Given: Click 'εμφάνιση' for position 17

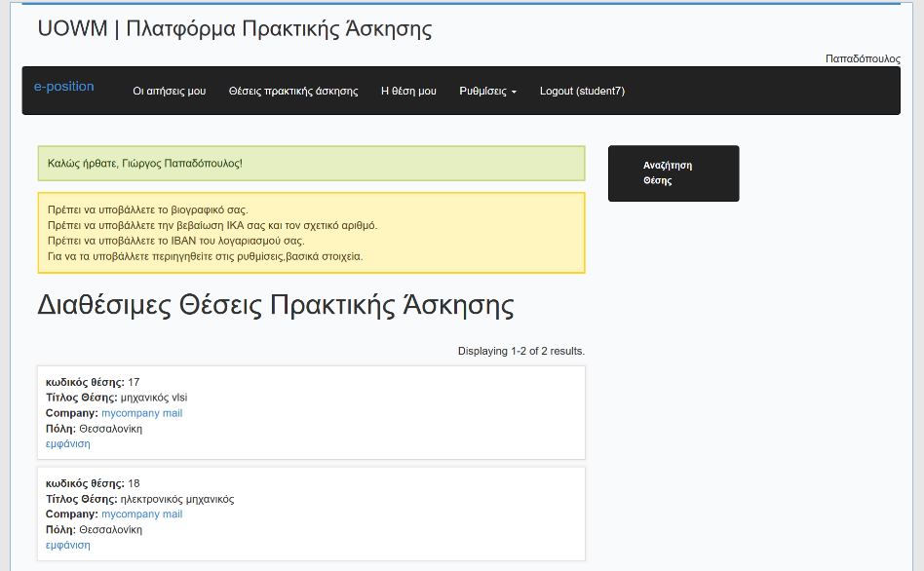Looking at the screenshot, I should click(68, 443).
